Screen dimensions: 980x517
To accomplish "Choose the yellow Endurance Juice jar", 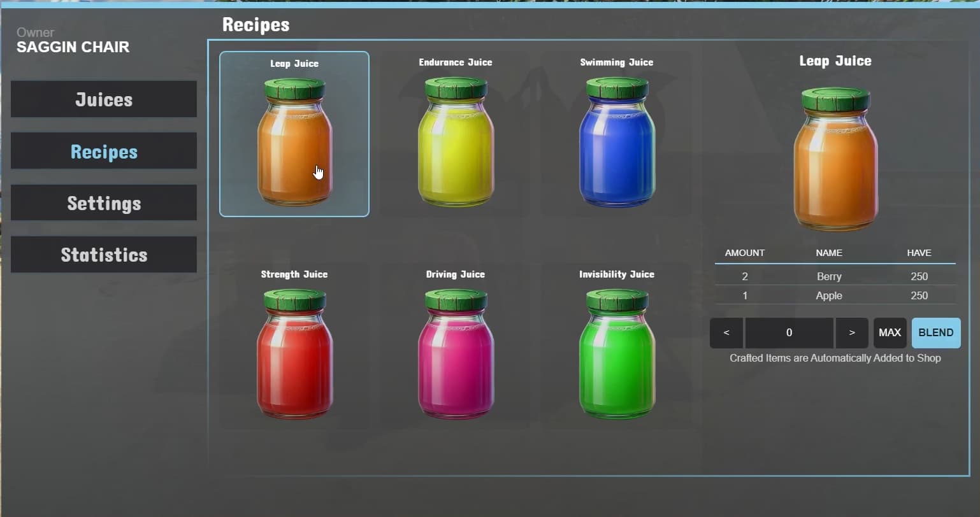I will (x=456, y=141).
